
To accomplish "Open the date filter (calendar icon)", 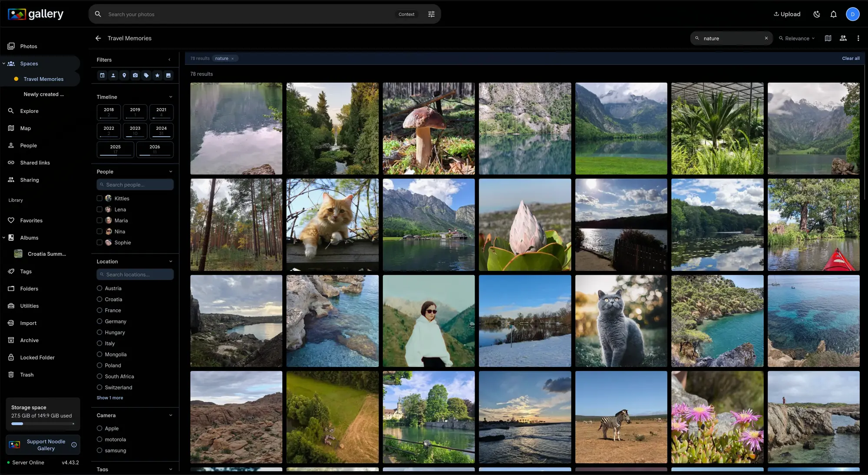I will pos(102,75).
